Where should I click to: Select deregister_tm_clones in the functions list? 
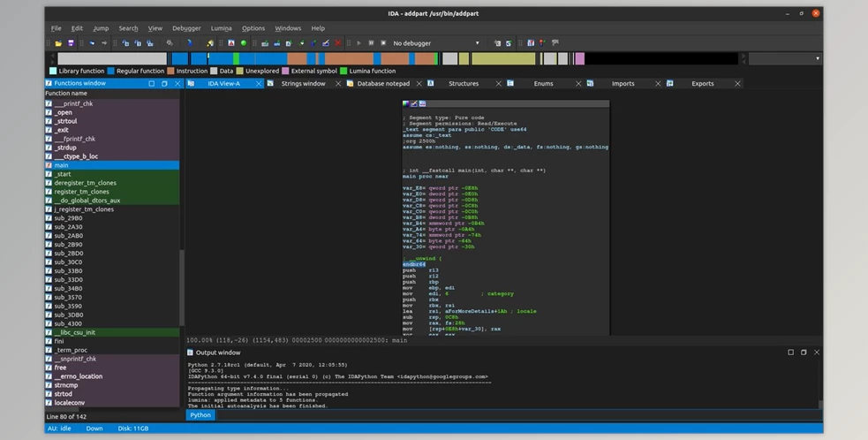[x=112, y=183]
